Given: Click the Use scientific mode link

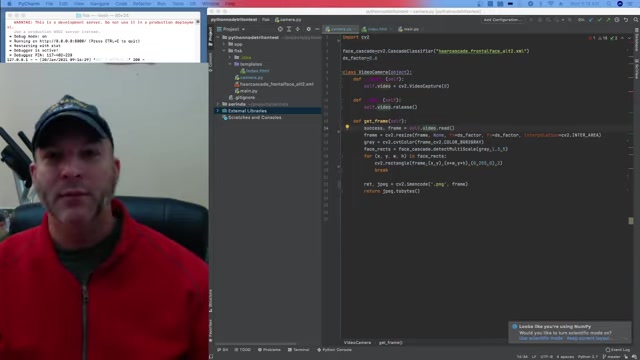Looking at the screenshot, I should [540, 338].
